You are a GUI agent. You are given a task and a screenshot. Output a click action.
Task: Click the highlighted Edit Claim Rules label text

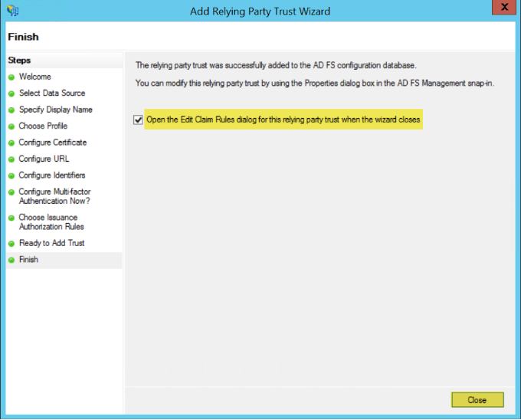click(x=283, y=120)
